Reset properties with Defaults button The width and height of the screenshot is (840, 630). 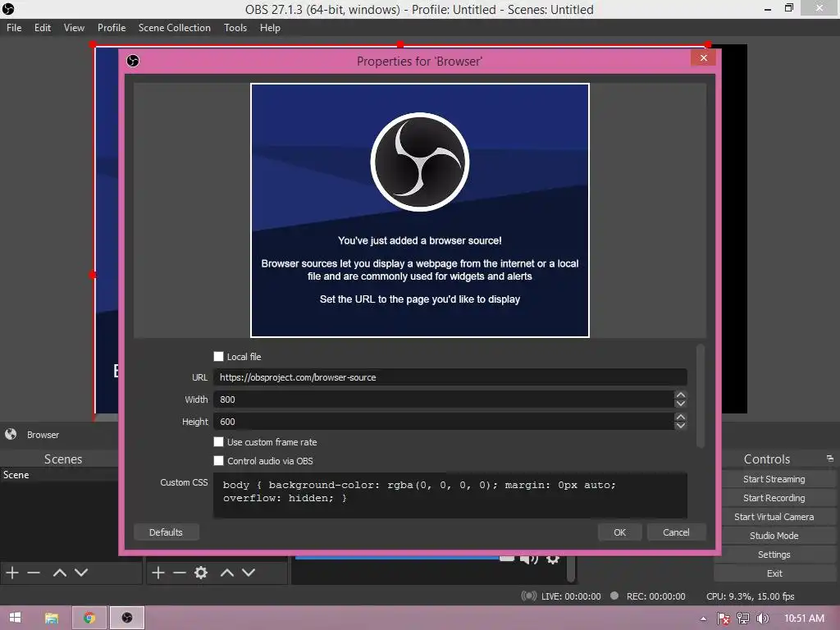tap(166, 532)
